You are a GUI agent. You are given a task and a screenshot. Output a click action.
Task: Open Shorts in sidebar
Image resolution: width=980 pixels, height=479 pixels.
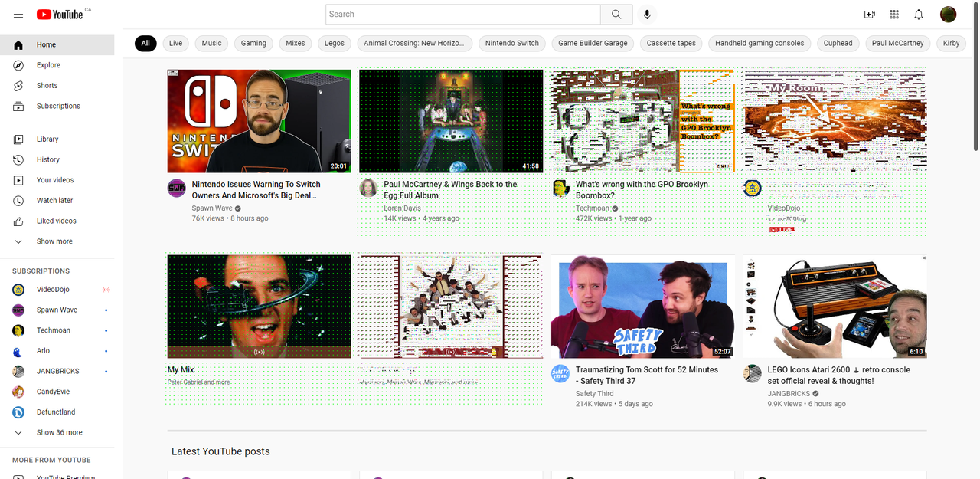[x=57, y=86]
